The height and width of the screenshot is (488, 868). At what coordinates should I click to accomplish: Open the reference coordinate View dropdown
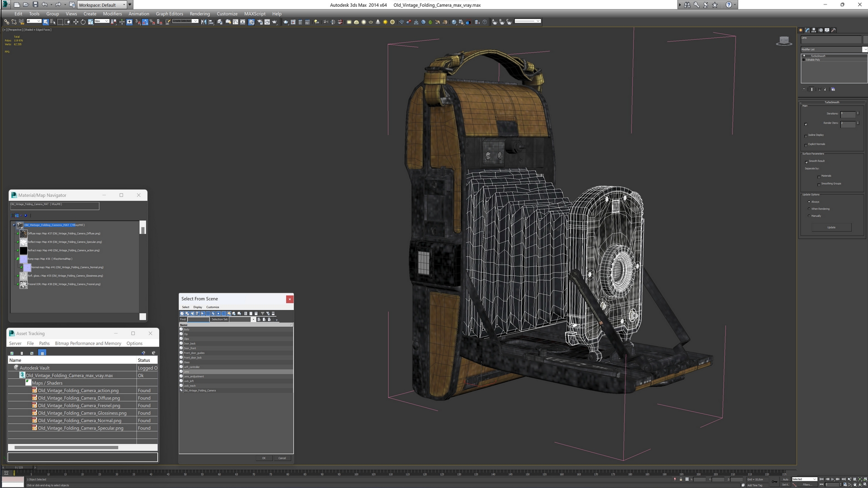point(101,21)
